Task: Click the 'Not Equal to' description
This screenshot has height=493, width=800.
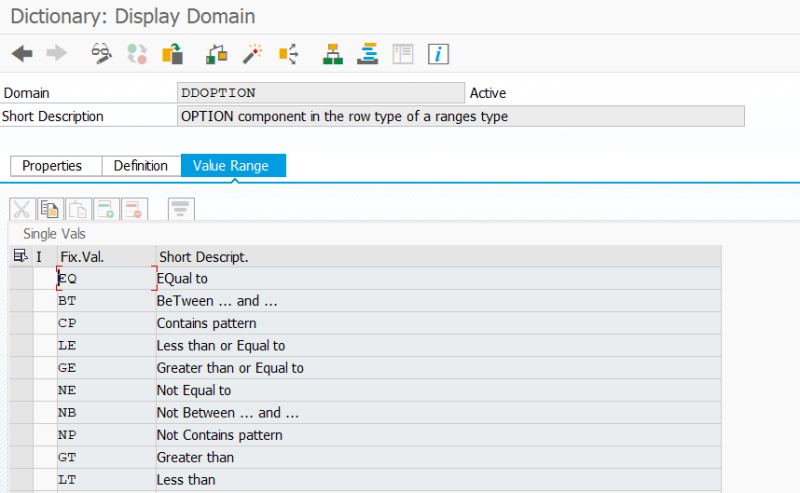Action: pyautogui.click(x=438, y=391)
